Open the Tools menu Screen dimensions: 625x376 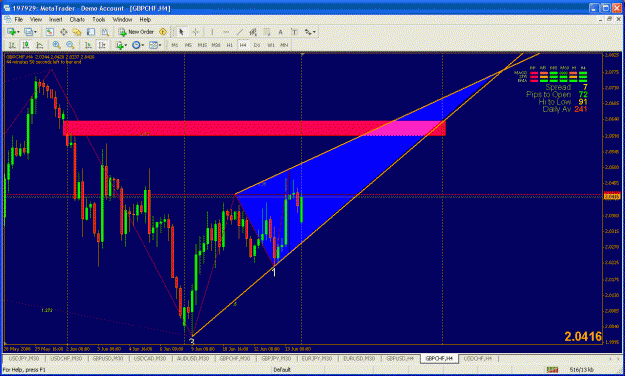(98, 20)
